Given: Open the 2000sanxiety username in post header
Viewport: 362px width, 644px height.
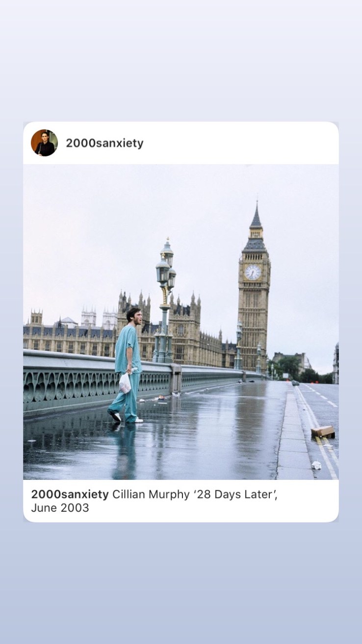Looking at the screenshot, I should (x=104, y=143).
